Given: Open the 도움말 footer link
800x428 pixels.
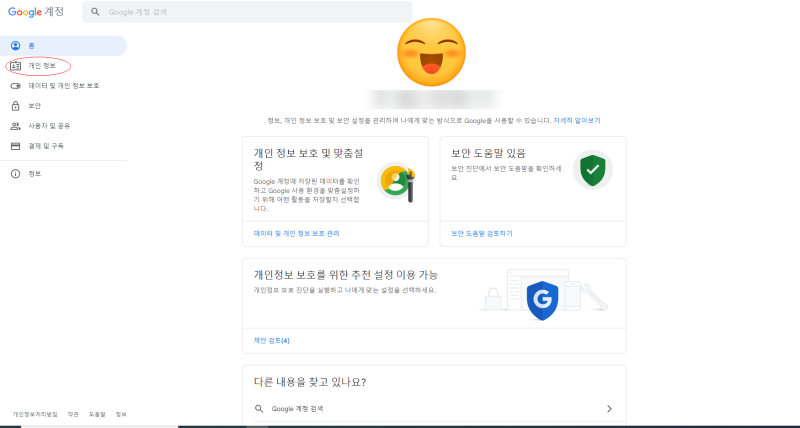Looking at the screenshot, I should click(x=97, y=415).
